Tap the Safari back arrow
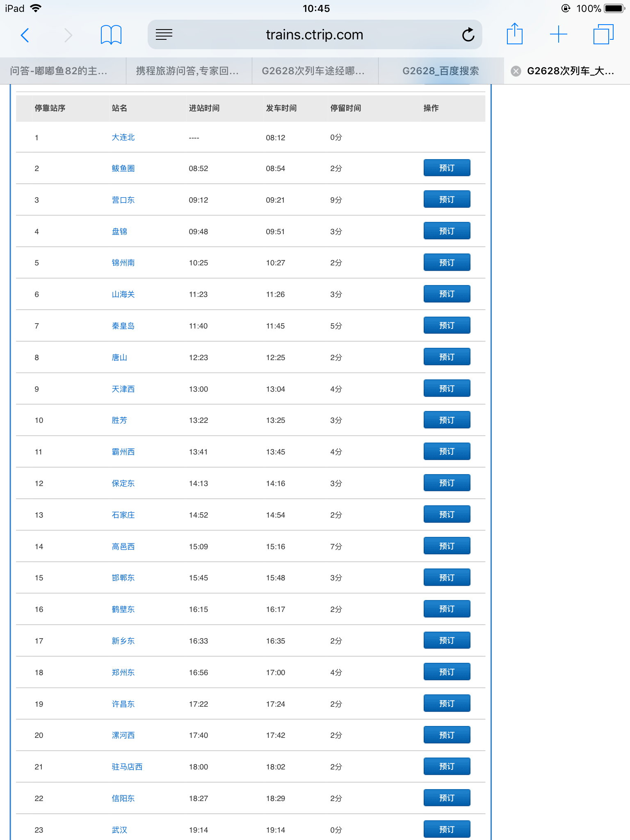Screen dimensions: 630x840 25,35
